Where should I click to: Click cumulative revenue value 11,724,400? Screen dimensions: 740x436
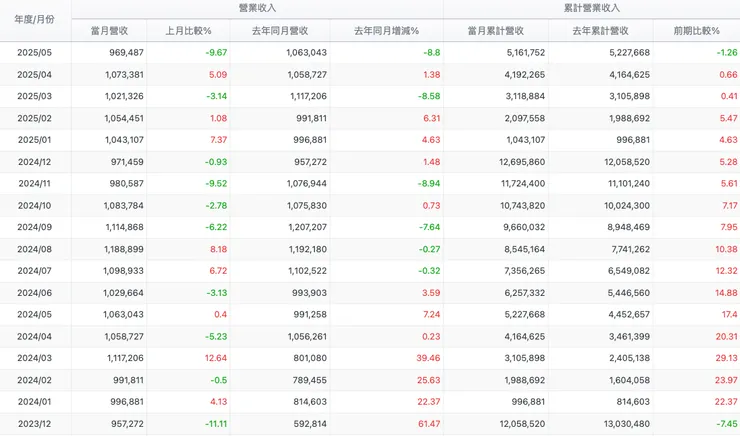523,184
